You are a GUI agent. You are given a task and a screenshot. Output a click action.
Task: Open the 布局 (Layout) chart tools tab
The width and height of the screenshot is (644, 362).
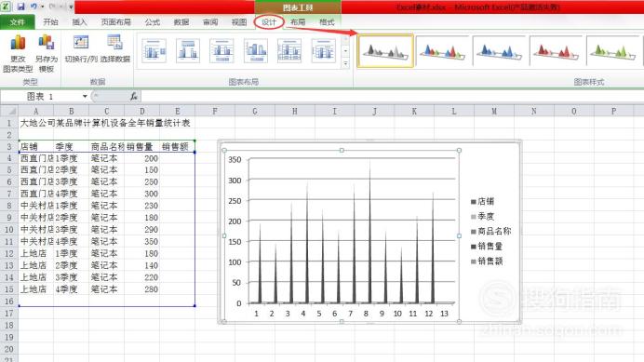(x=298, y=22)
